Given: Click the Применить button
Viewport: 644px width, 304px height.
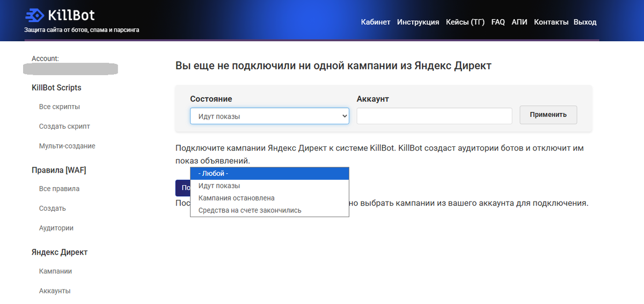Looking at the screenshot, I should coord(548,115).
